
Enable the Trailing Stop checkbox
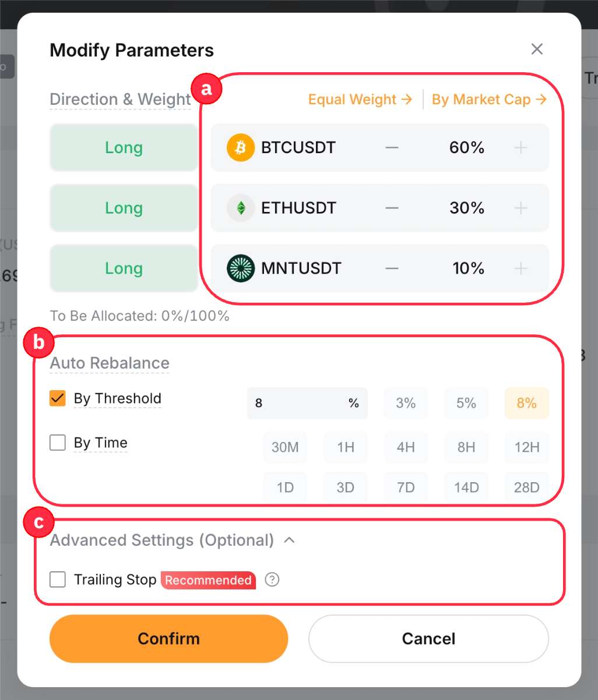click(x=58, y=580)
